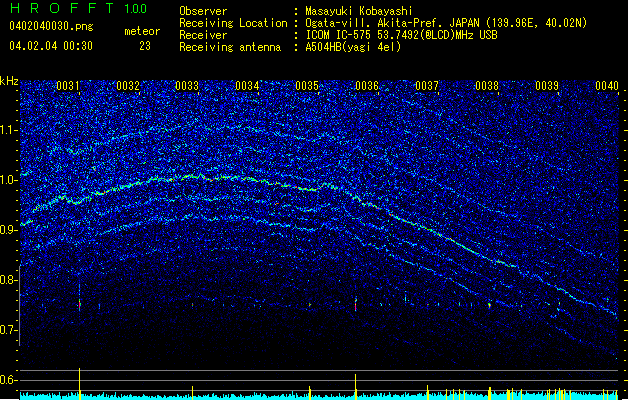Click the date stamp 04.02.04 00:30

51,46
